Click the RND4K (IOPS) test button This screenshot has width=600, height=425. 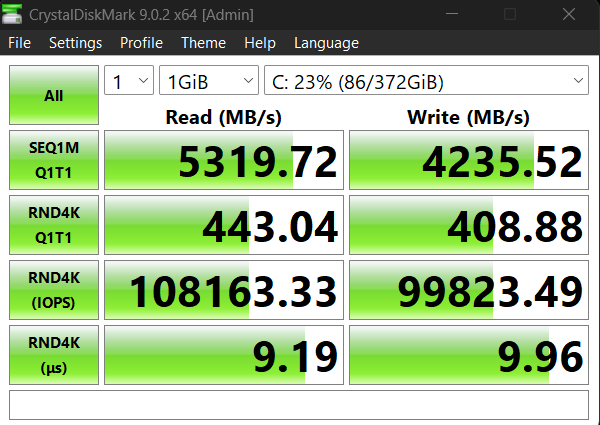click(54, 290)
